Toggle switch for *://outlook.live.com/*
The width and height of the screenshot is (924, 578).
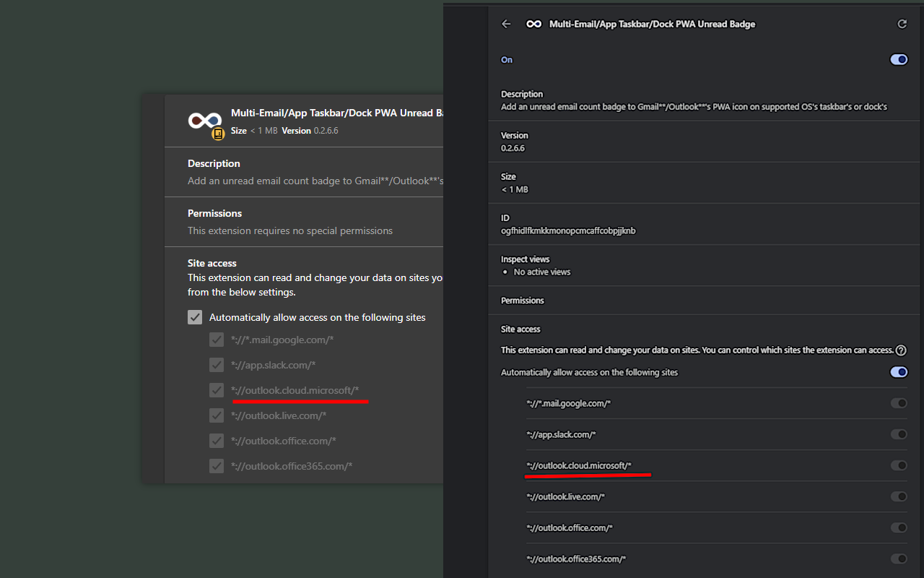click(899, 496)
